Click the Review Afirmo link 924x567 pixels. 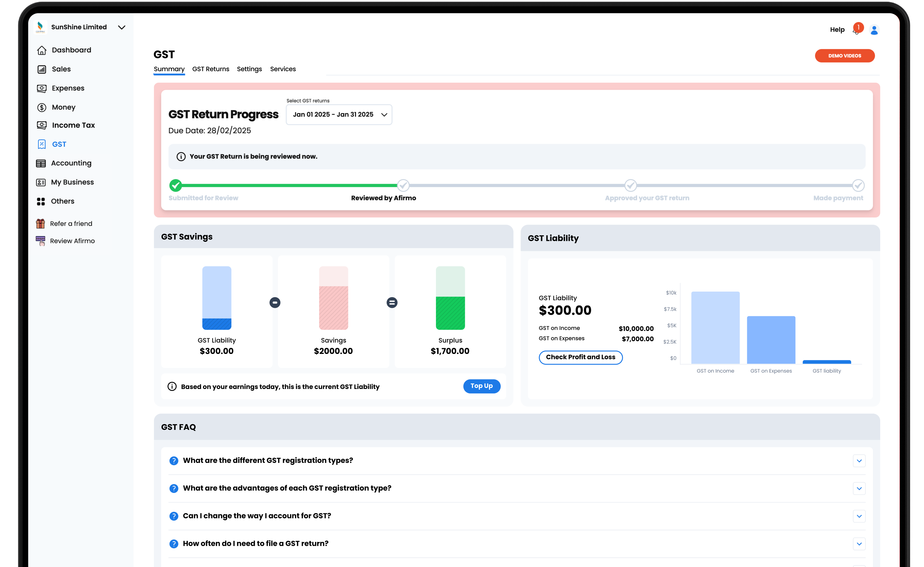(x=72, y=241)
